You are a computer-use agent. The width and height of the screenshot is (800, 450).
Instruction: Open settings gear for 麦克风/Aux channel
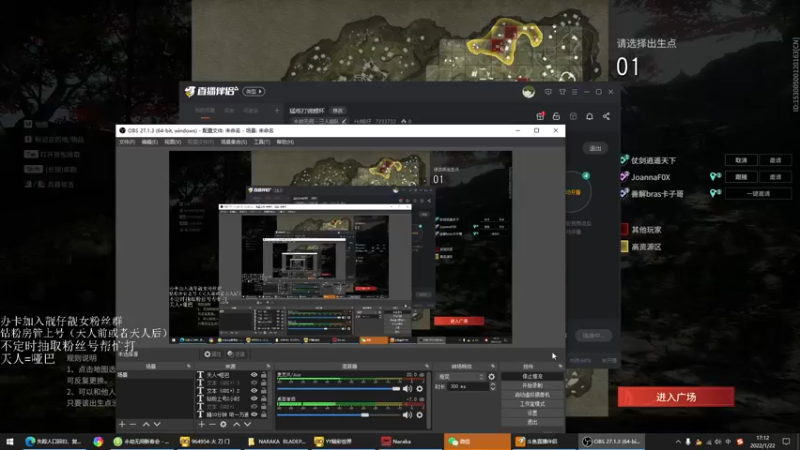419,389
